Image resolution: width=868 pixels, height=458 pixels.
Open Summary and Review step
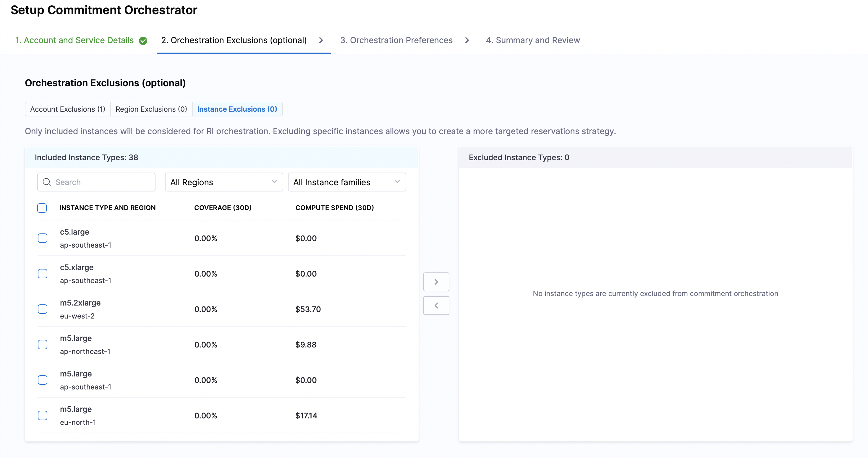click(x=533, y=40)
